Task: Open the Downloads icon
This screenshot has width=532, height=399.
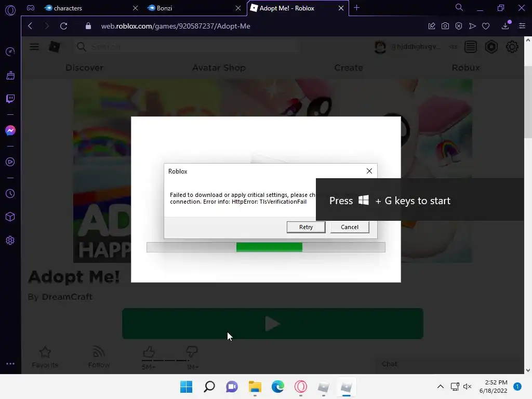Action: tap(506, 26)
